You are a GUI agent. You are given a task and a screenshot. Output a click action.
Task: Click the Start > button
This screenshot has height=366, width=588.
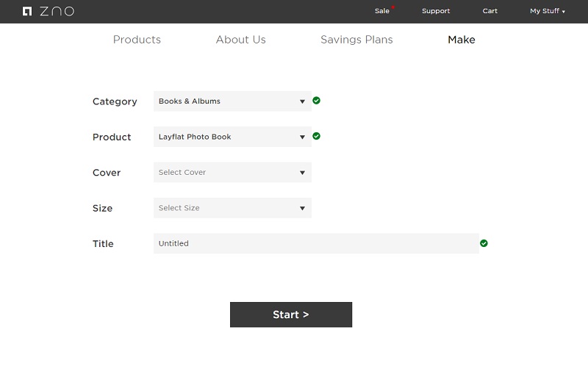(x=291, y=315)
